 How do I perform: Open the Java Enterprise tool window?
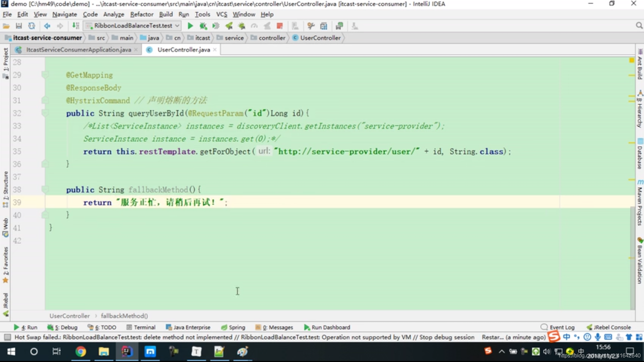coord(188,327)
